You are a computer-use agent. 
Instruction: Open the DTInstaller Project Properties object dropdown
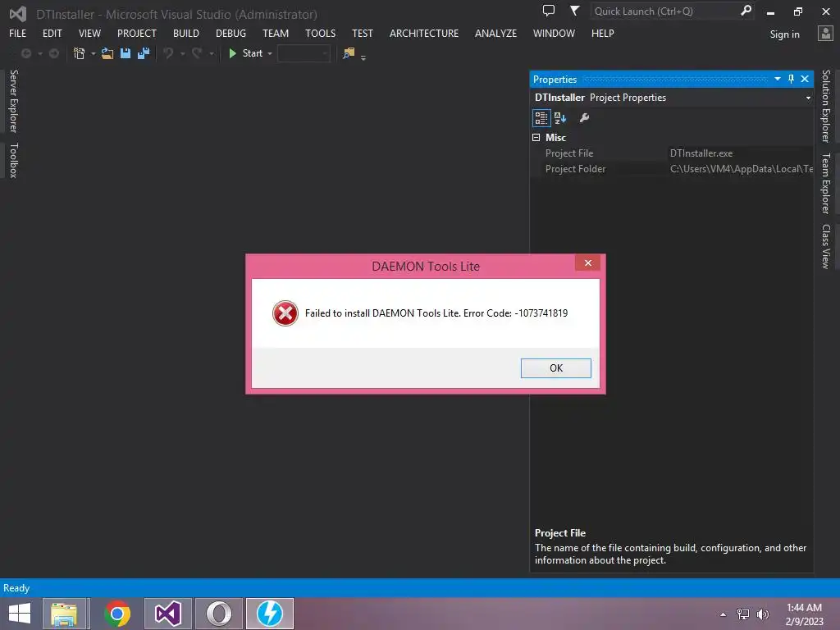808,98
